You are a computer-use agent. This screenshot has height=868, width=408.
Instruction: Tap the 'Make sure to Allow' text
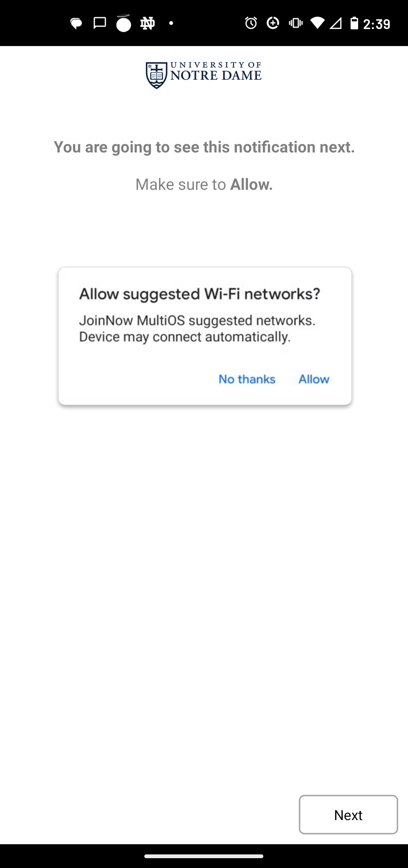(204, 185)
